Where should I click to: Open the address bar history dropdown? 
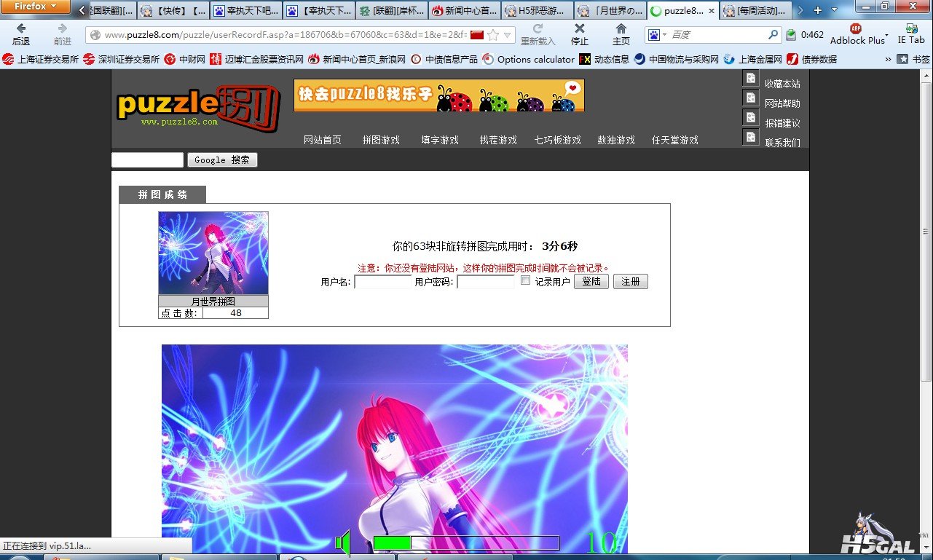(x=508, y=35)
